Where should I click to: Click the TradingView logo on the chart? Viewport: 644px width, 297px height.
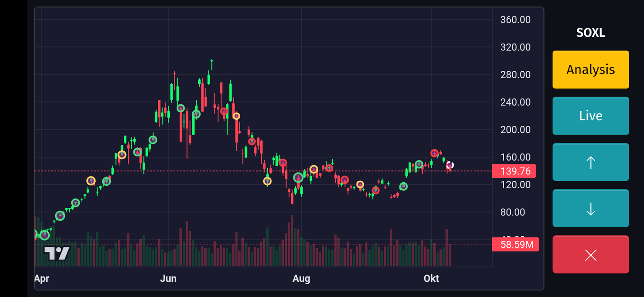tap(57, 253)
